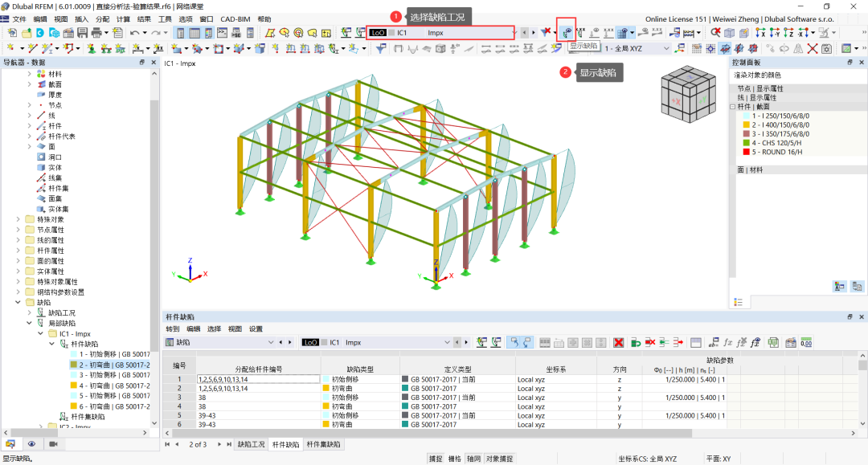Toggle the eye visibility icon in navigator footer

tap(31, 444)
